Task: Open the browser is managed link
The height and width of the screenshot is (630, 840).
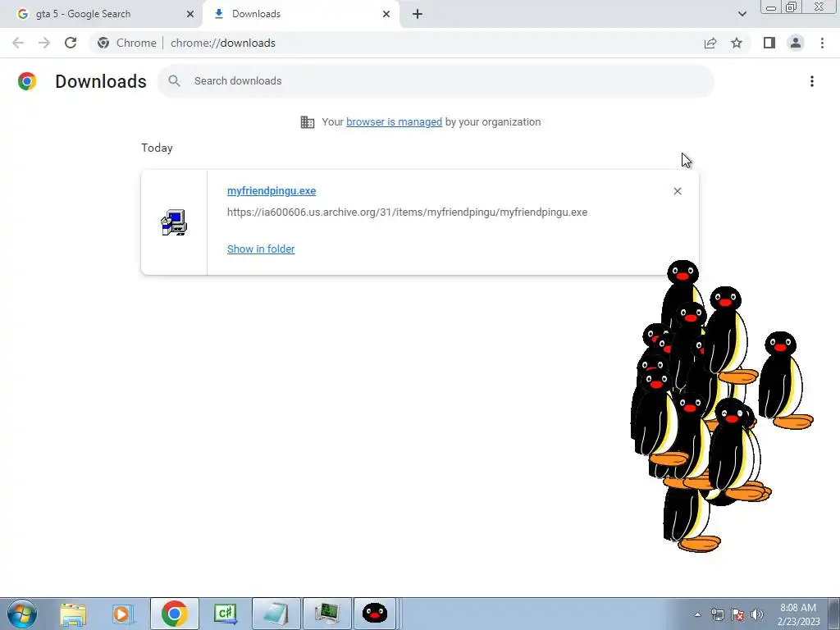Action: (395, 122)
